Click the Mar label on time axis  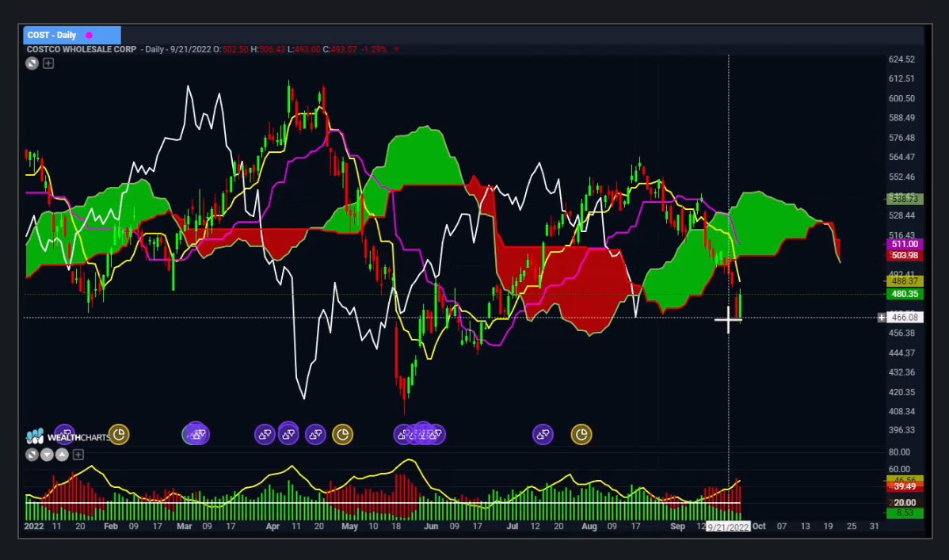point(184,526)
